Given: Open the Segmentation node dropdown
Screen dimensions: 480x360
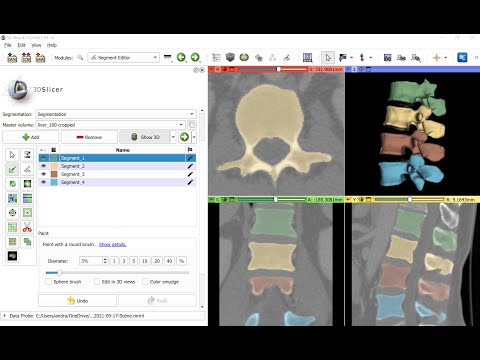Looking at the screenshot, I should coord(116,114).
